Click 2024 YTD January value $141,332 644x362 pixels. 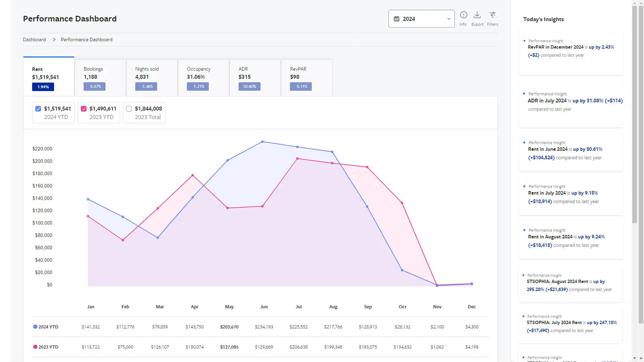(91, 327)
